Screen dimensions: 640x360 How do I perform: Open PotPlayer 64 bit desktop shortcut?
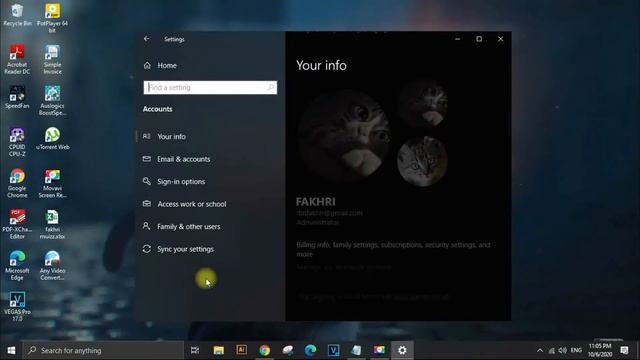(x=52, y=18)
